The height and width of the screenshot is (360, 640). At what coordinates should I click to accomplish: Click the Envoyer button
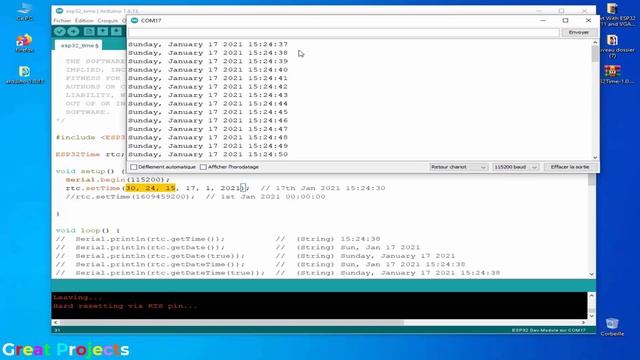click(x=578, y=32)
